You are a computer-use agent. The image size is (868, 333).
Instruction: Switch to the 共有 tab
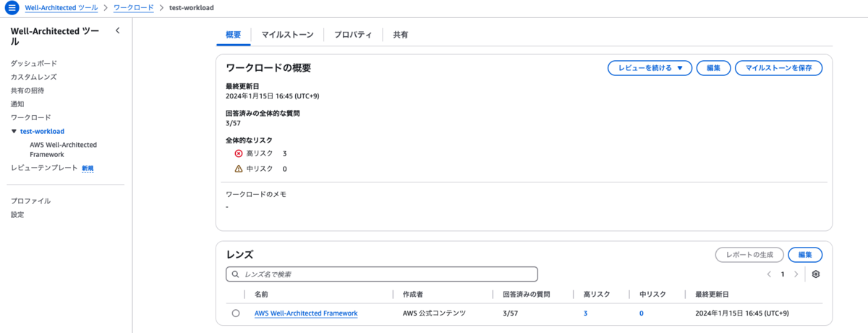(400, 34)
